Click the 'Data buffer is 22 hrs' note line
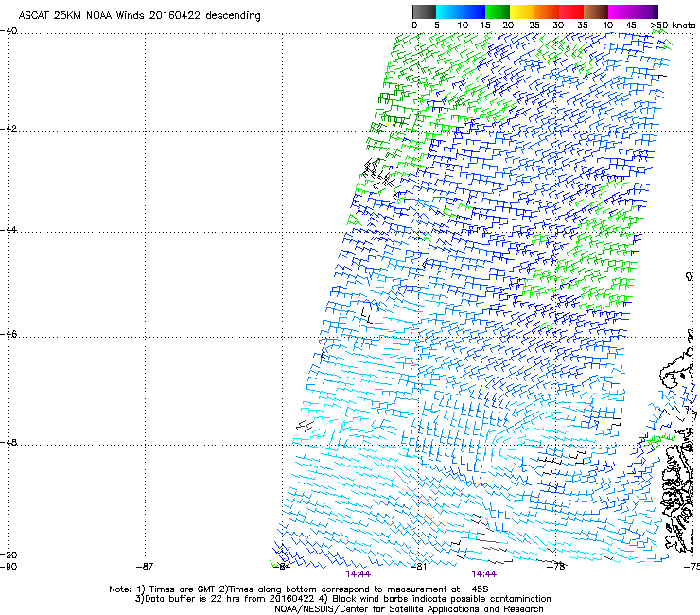The width and height of the screenshot is (700, 615). point(342,599)
